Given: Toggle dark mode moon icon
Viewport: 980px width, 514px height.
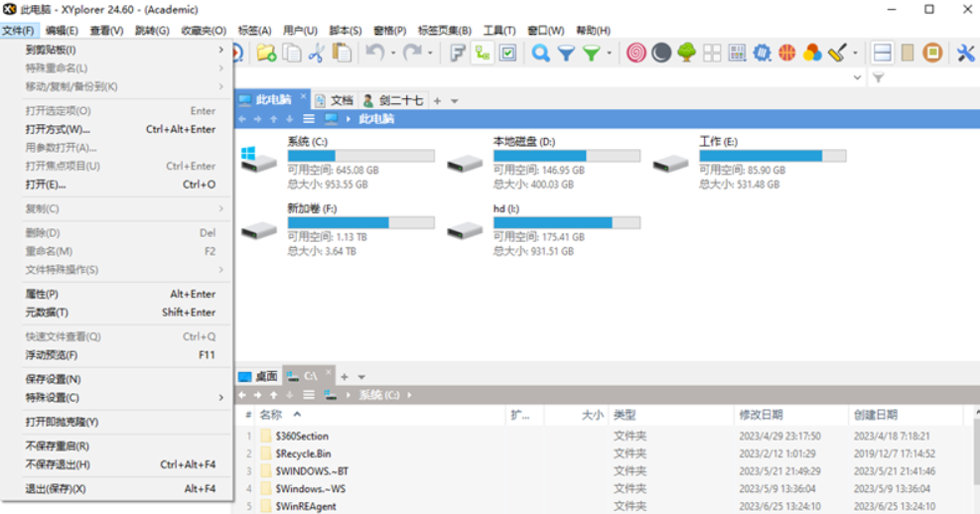Looking at the screenshot, I should point(661,53).
